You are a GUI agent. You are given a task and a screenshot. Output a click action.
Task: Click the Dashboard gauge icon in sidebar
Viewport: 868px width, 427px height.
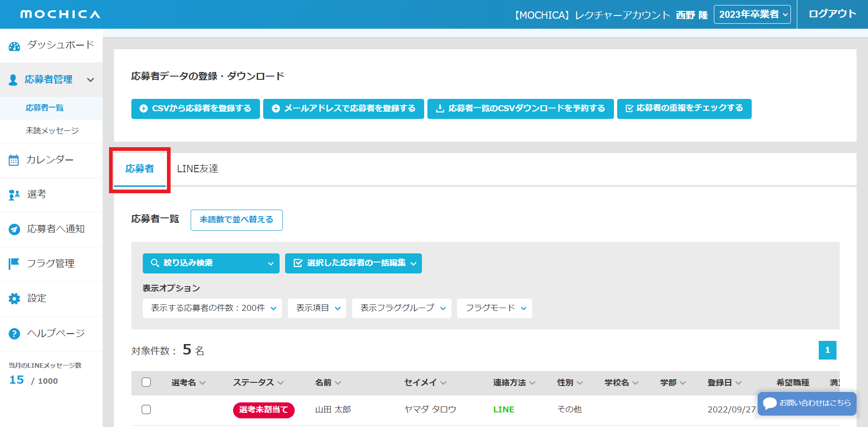pos(15,46)
